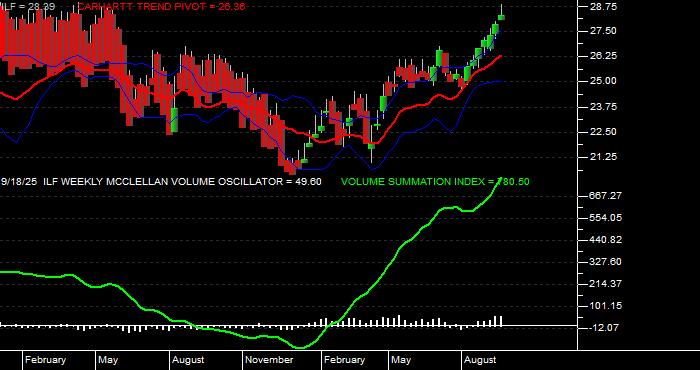
Task: Click the November label on the time axis
Action: coord(270,360)
